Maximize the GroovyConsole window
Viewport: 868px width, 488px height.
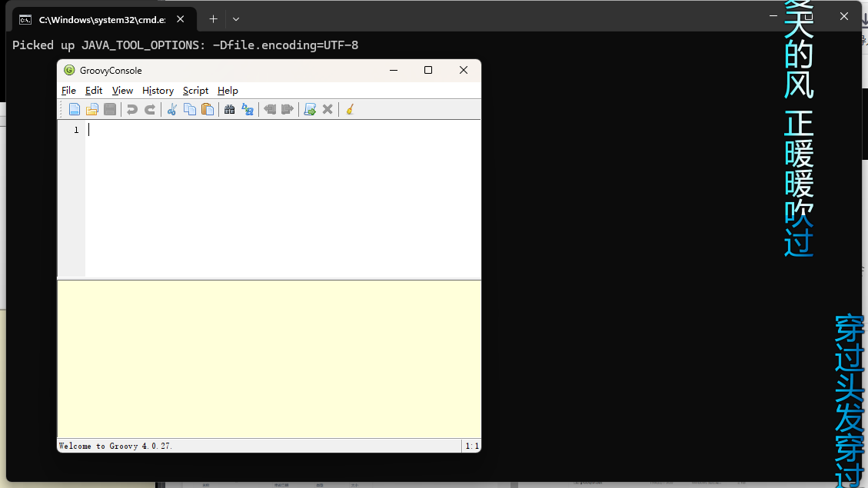(x=428, y=70)
